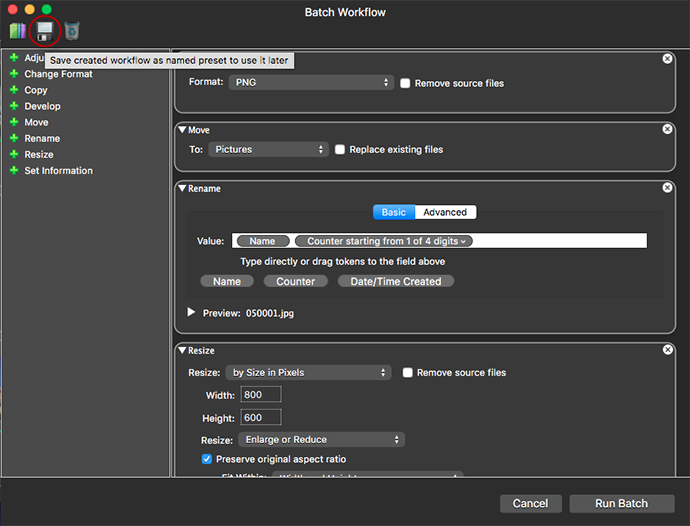Add Adjust action with plus icon
The image size is (690, 526).
tap(14, 58)
